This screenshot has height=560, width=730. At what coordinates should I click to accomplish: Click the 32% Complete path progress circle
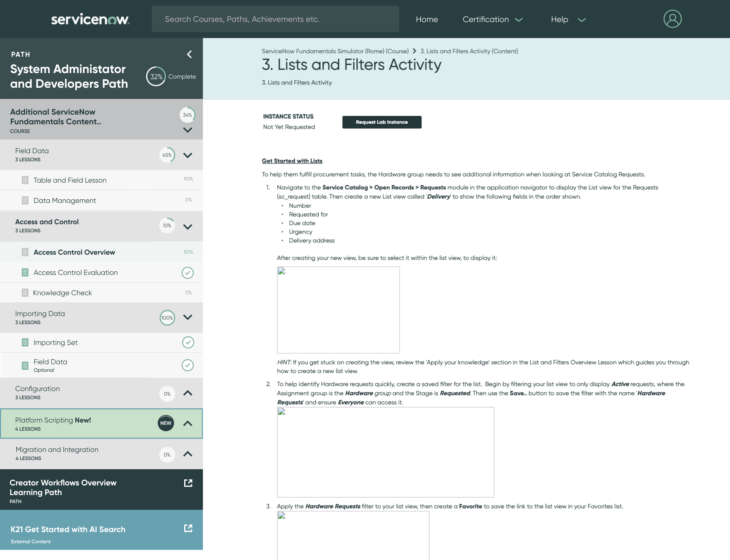click(156, 76)
